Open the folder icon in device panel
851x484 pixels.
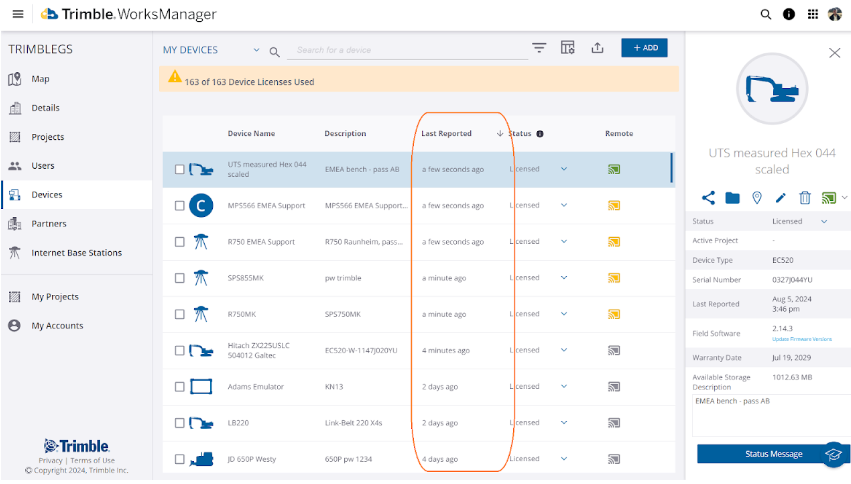732,198
